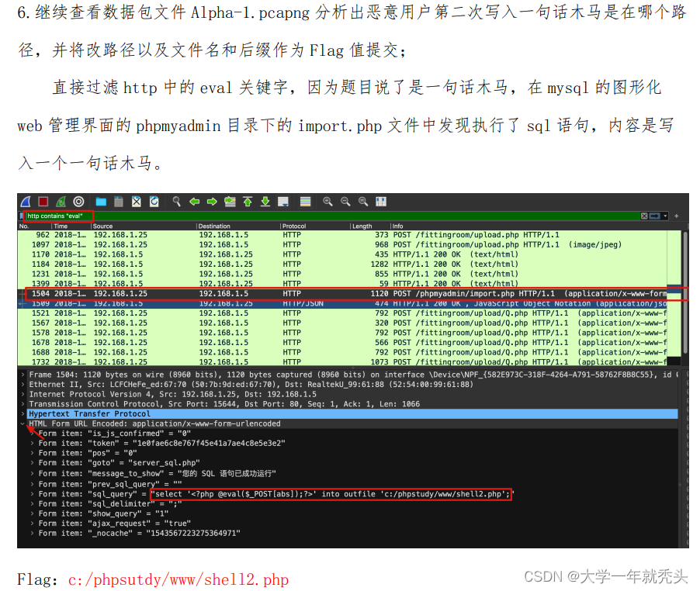Close the current capture file

(137, 202)
